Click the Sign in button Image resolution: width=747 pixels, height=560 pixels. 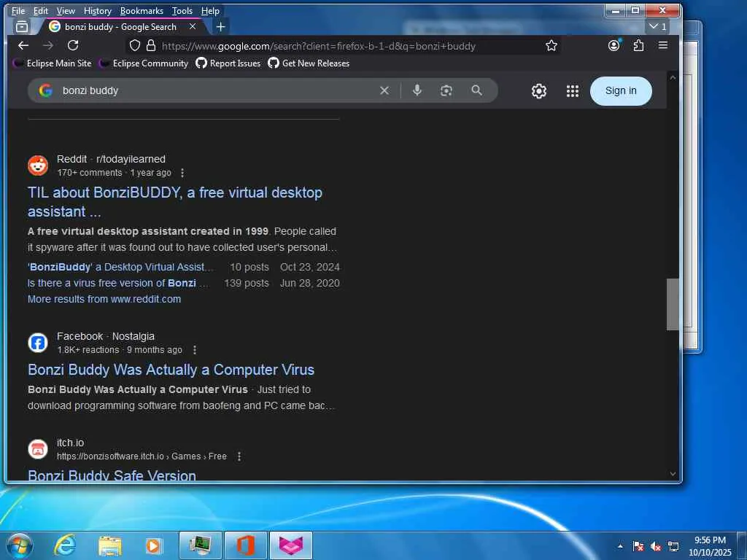[x=621, y=91]
